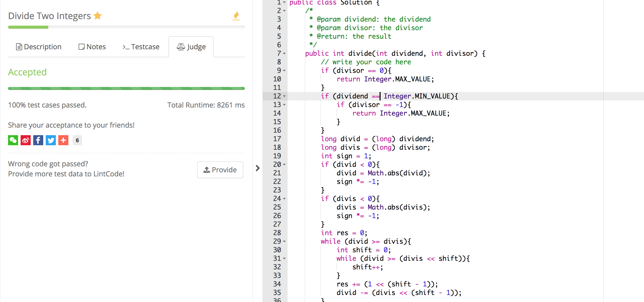The width and height of the screenshot is (644, 302).
Task: Open the Notes tab
Action: pos(92,47)
